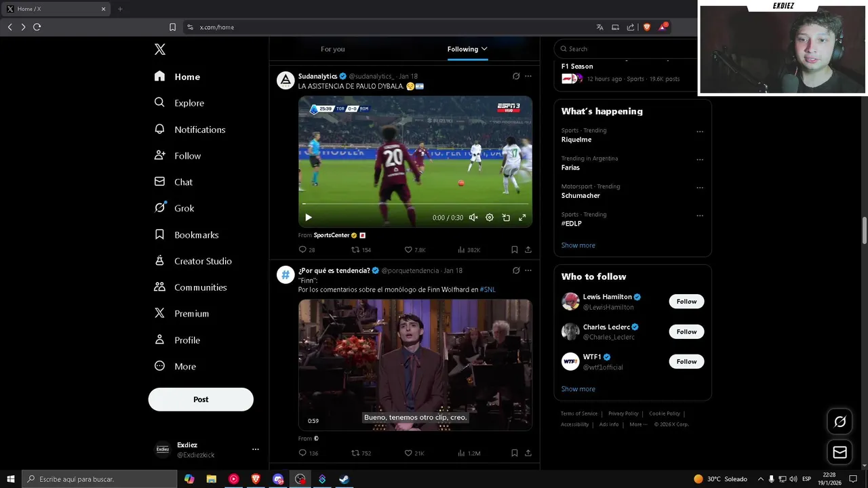
Task: Open floating Messages button
Action: coord(840,452)
